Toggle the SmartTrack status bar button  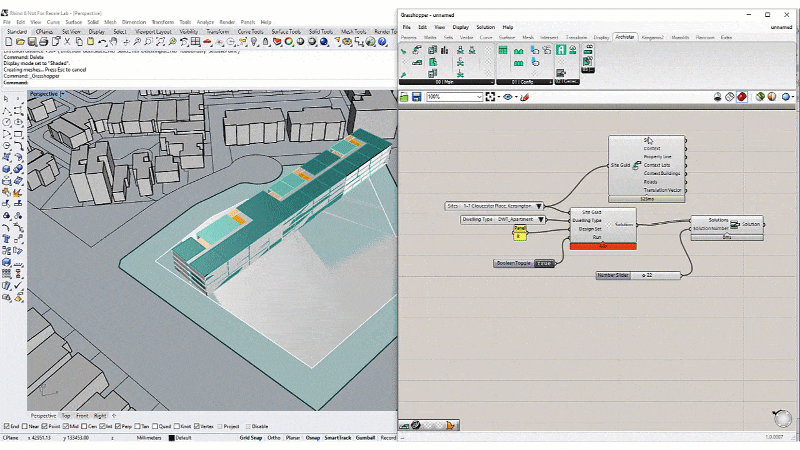click(x=337, y=438)
